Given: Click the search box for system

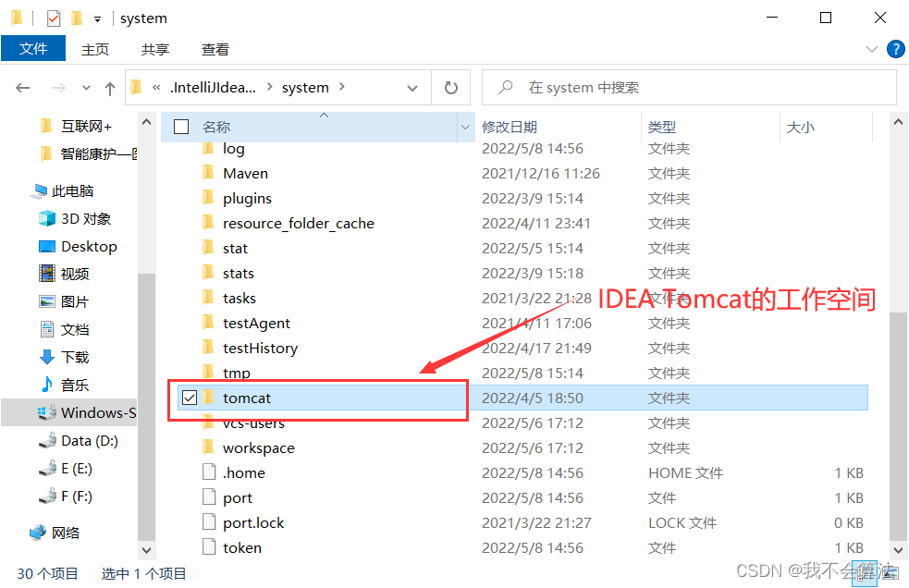Looking at the screenshot, I should (x=689, y=88).
